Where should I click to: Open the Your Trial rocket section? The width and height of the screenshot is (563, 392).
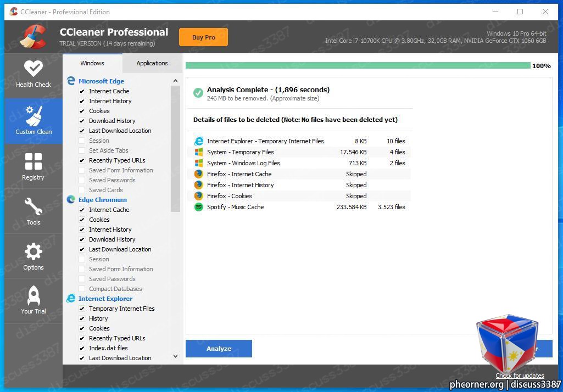click(34, 301)
